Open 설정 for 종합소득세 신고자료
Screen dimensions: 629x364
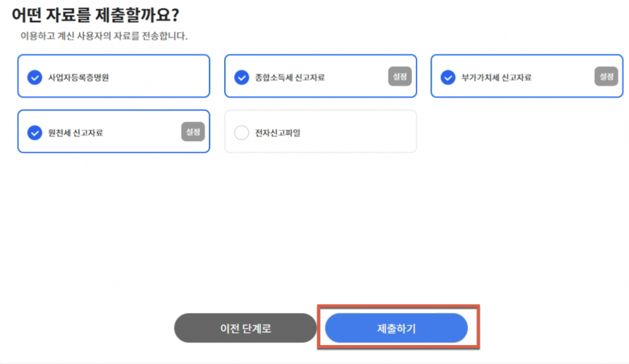click(399, 76)
